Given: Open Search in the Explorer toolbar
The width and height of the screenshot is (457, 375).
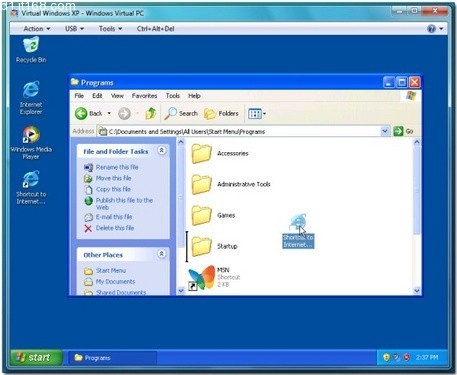Looking at the screenshot, I should [181, 114].
